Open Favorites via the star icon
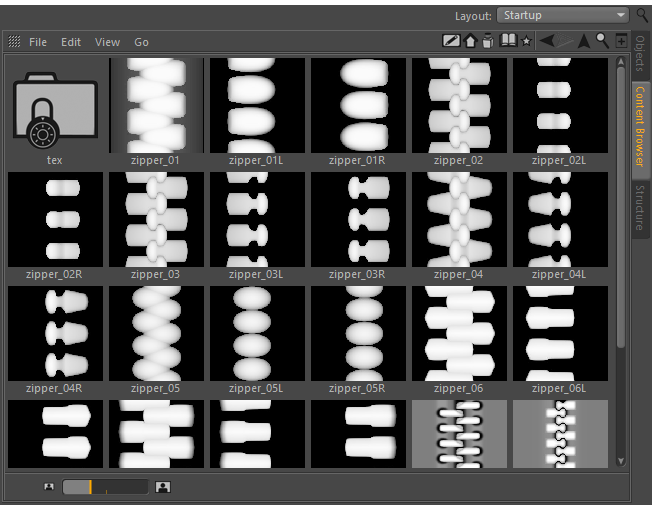The width and height of the screenshot is (652, 505). click(526, 41)
